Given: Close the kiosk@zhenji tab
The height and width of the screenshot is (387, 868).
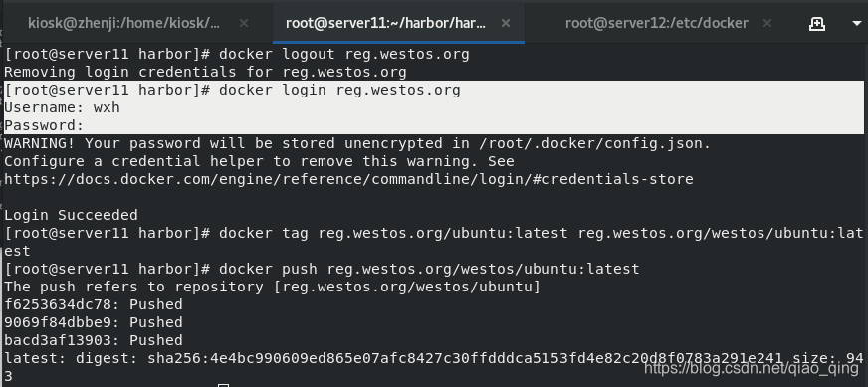Looking at the screenshot, I should pos(244,23).
